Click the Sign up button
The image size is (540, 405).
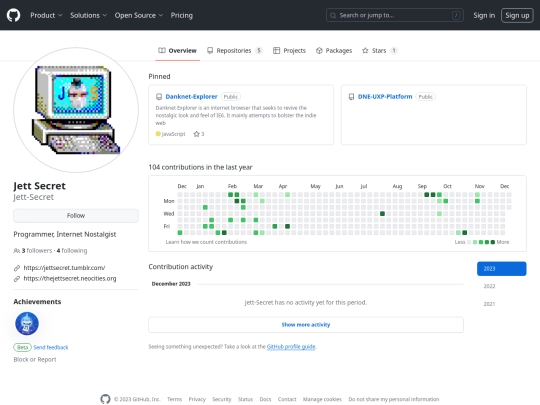coord(517,15)
